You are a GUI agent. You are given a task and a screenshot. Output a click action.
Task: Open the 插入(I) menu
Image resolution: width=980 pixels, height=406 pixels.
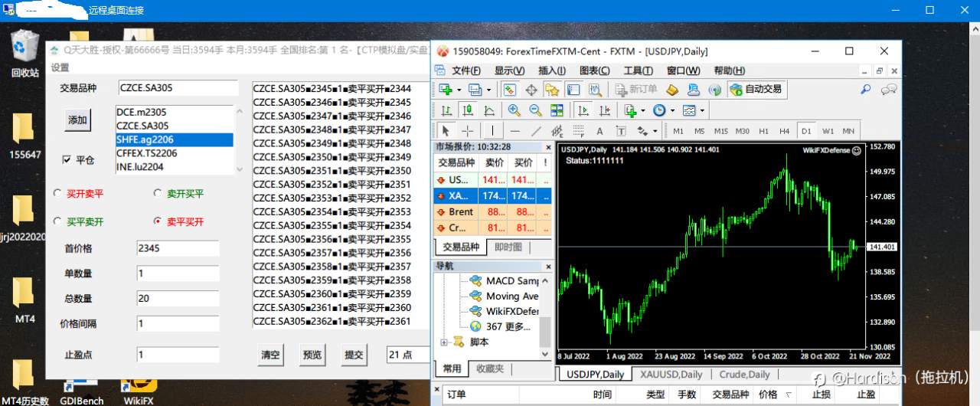(x=552, y=70)
